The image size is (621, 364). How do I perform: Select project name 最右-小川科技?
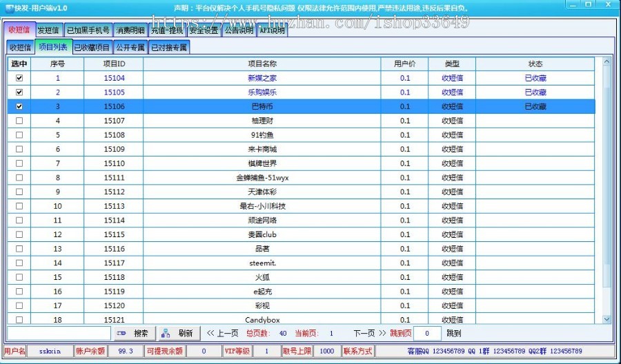pyautogui.click(x=262, y=206)
